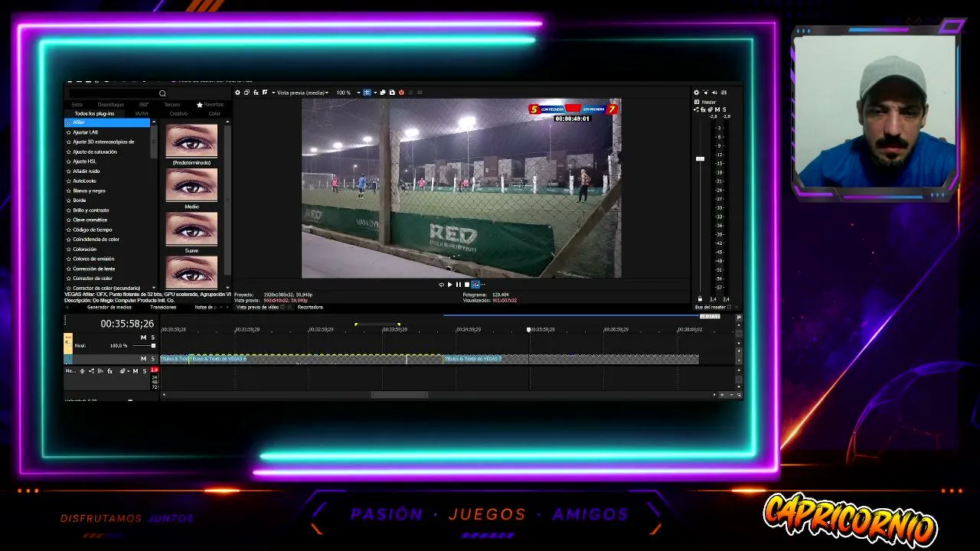The width and height of the screenshot is (980, 551).
Task: Mute the Master bus
Action: pyautogui.click(x=717, y=109)
